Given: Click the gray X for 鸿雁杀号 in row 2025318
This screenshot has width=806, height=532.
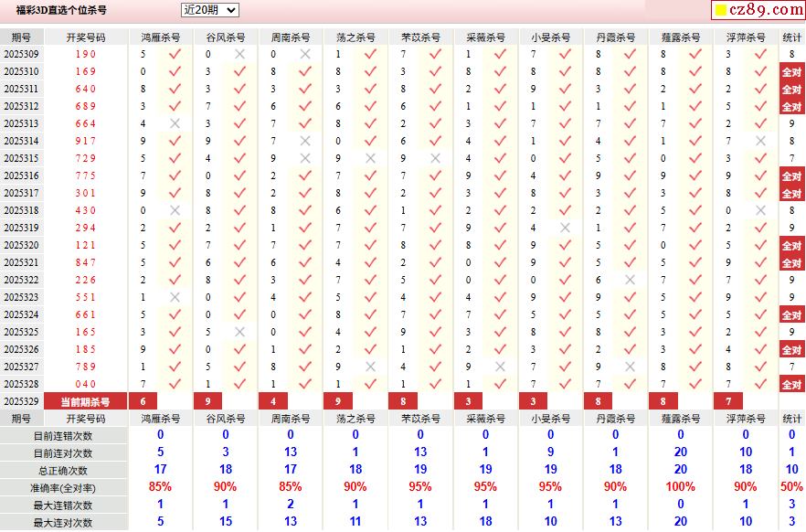Looking at the screenshot, I should pos(175,210).
